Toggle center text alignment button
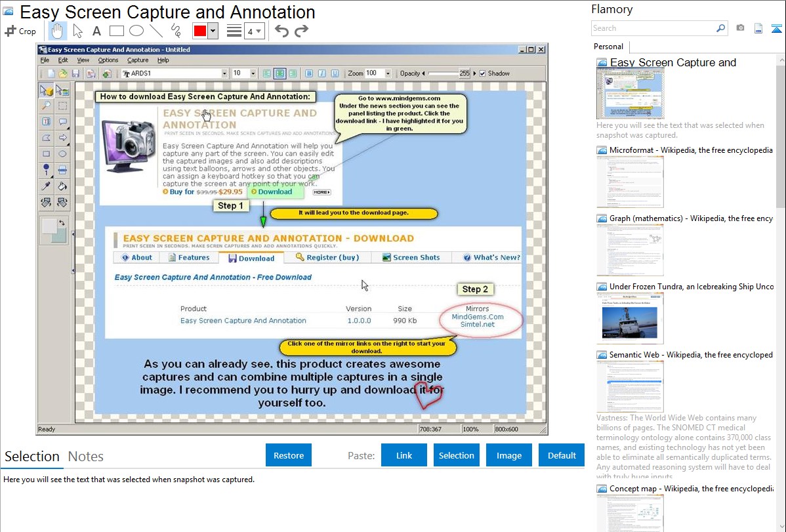Viewport: 786px width, 532px height. click(x=279, y=73)
